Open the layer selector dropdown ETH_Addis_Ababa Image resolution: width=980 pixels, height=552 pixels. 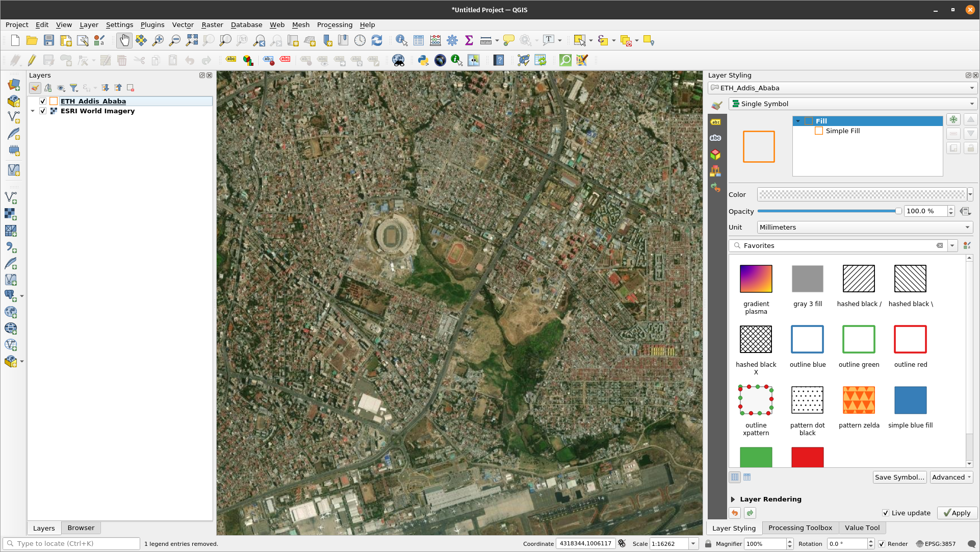pos(842,88)
